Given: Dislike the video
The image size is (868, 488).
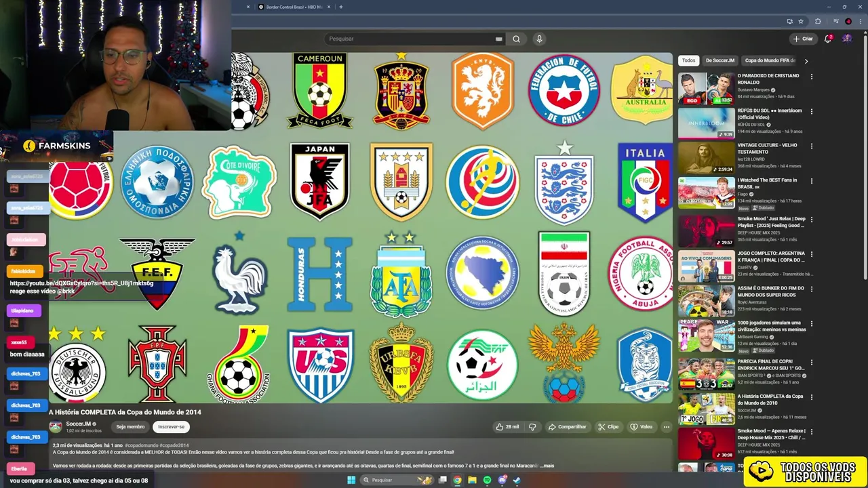Looking at the screenshot, I should [532, 427].
